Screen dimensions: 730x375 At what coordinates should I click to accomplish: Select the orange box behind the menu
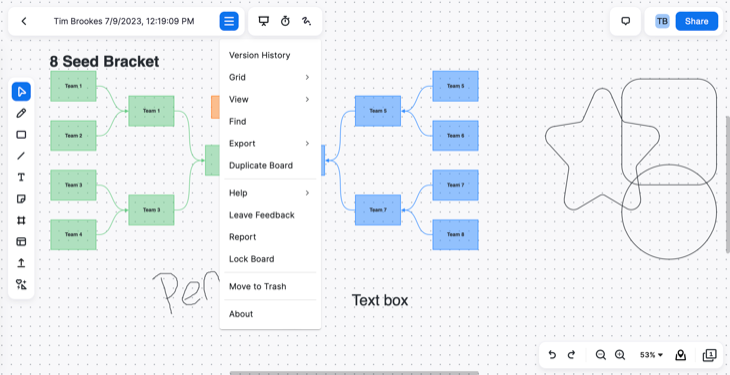(x=215, y=107)
